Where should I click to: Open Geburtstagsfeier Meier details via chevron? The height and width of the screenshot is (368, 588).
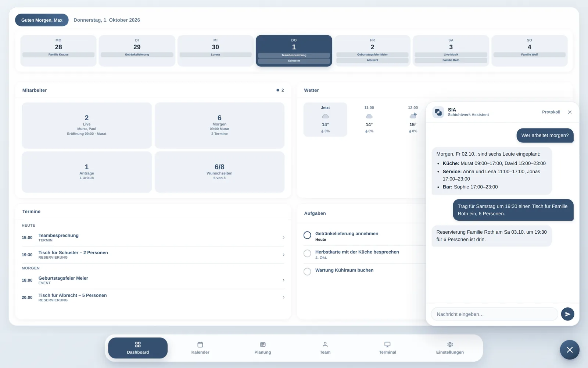pos(283,280)
